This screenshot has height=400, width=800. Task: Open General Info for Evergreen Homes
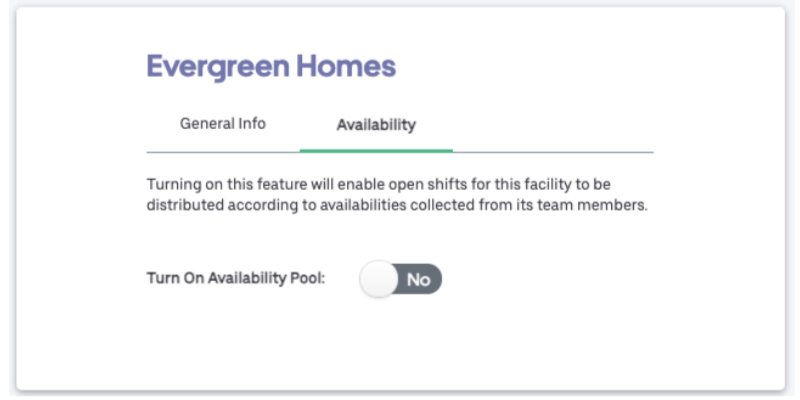222,125
